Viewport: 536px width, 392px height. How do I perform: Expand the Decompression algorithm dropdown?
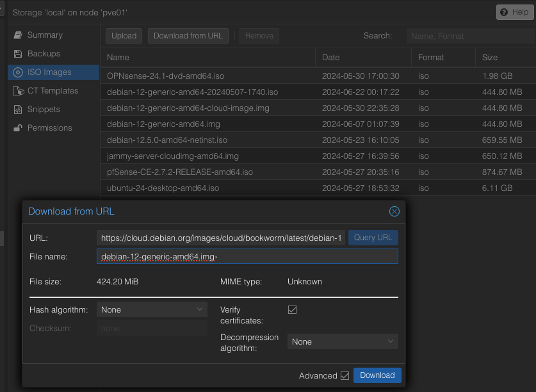tap(343, 342)
